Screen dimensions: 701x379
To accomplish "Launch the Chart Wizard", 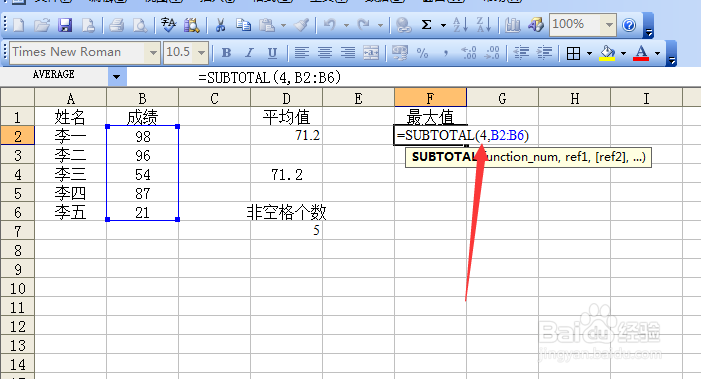I will coord(512,25).
